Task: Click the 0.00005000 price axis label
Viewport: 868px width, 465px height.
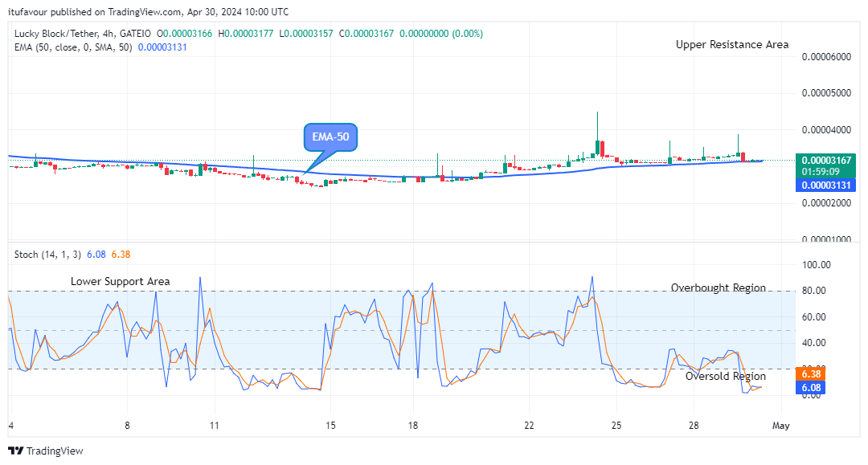Action: [826, 93]
